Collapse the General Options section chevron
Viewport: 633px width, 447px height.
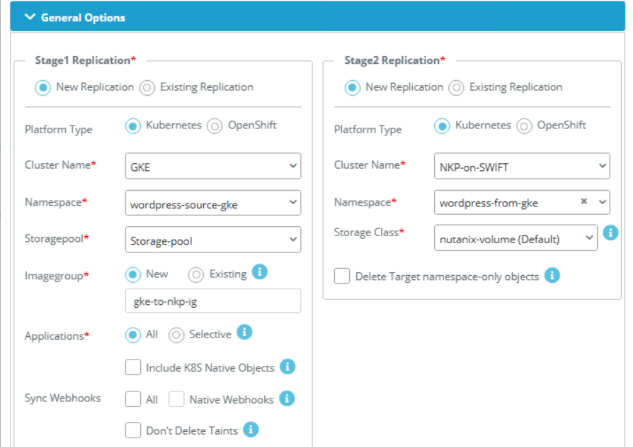[30, 17]
